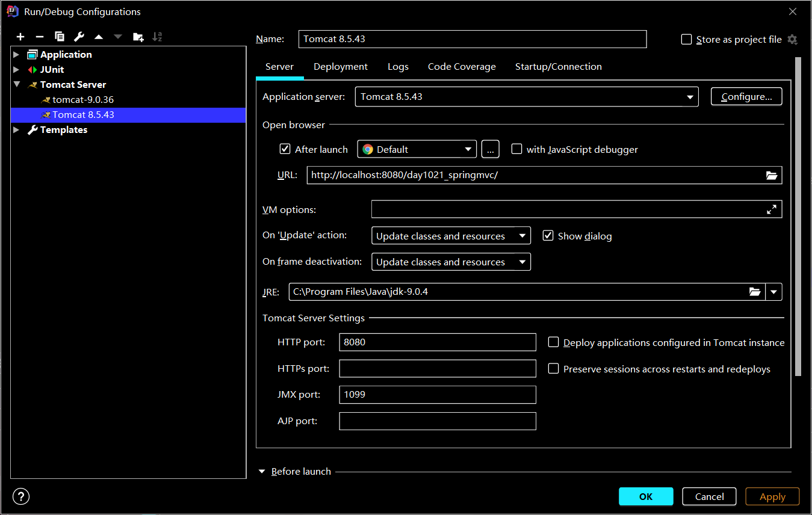
Task: Enable with JavaScript debugger checkbox
Action: [x=516, y=149]
